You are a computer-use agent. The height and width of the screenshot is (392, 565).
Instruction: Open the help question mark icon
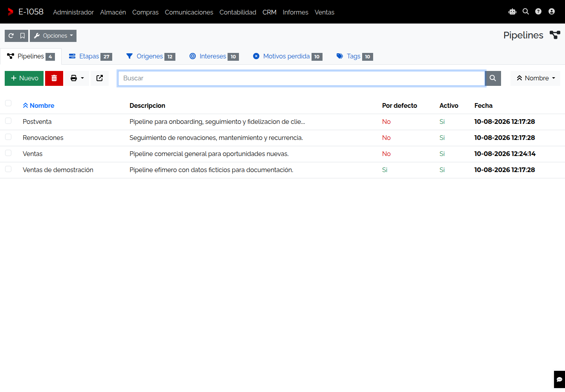[538, 12]
